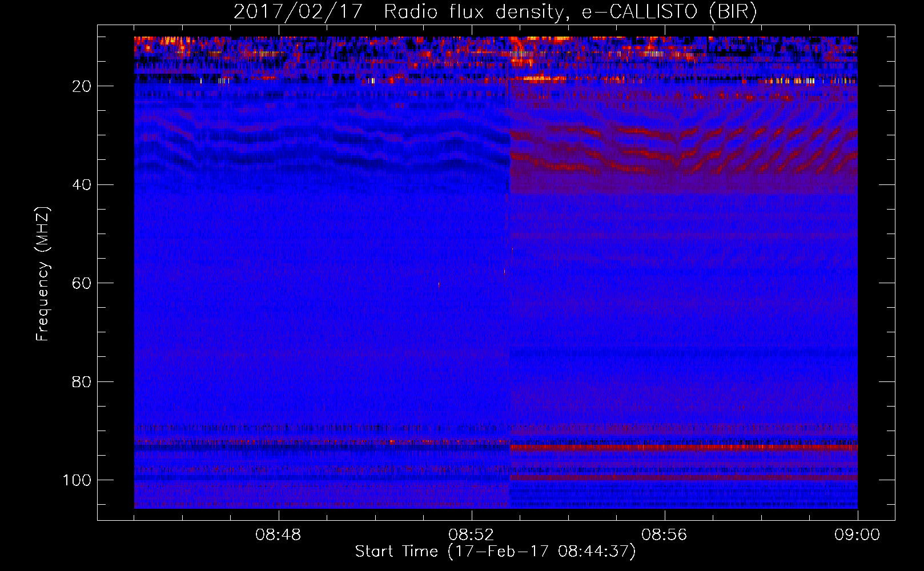
Task: Click the "Start Time (17-Feb-17 08:44:37)" label
Action: pos(495,552)
